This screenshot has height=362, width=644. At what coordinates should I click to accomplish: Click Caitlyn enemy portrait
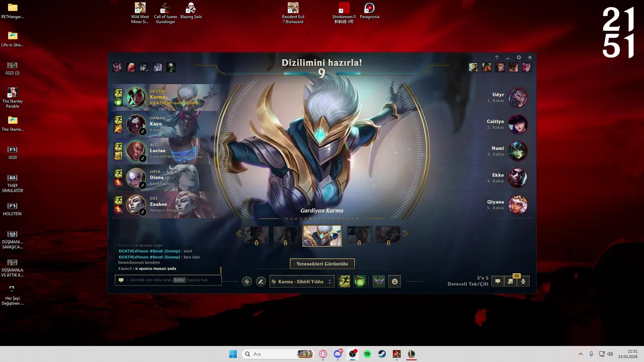coord(518,124)
